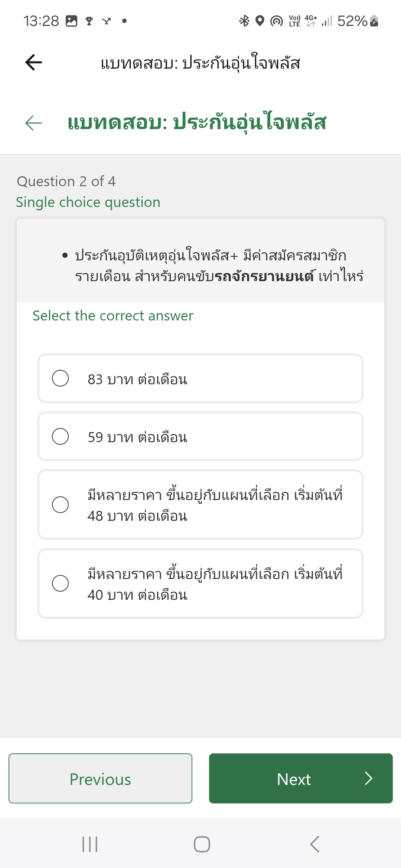The height and width of the screenshot is (868, 401).
Task: Tap the answer card reading 83 บาท ต่อเดือน
Action: coord(200,378)
